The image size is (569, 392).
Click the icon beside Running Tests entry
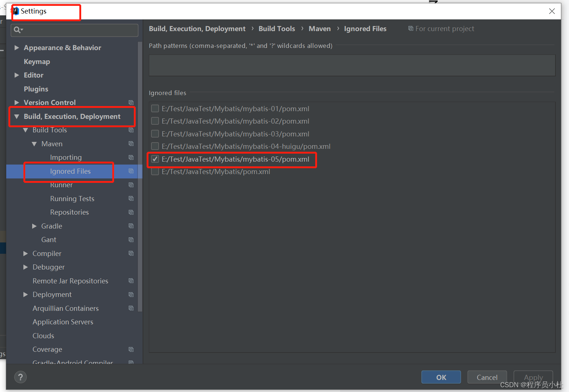coord(131,198)
